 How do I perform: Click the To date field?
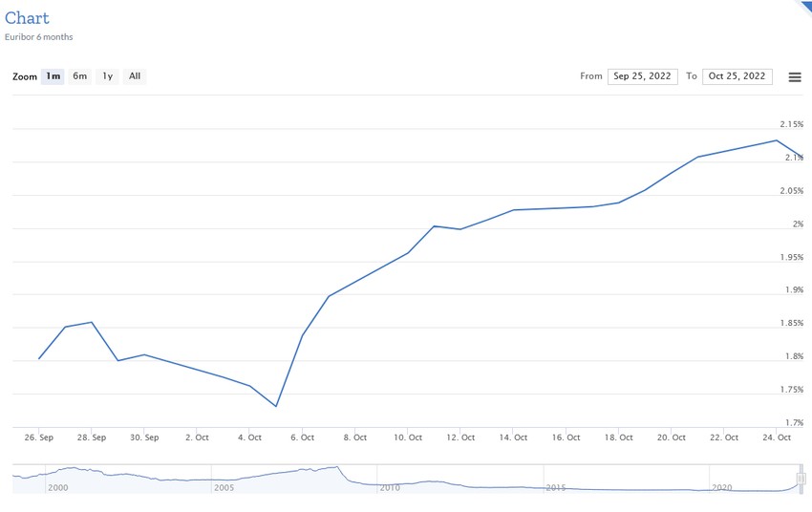737,76
